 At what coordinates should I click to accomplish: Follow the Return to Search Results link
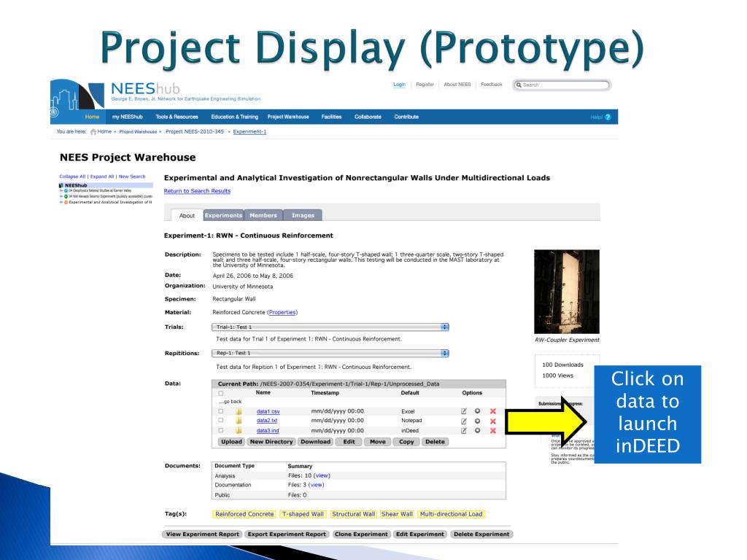tap(197, 191)
